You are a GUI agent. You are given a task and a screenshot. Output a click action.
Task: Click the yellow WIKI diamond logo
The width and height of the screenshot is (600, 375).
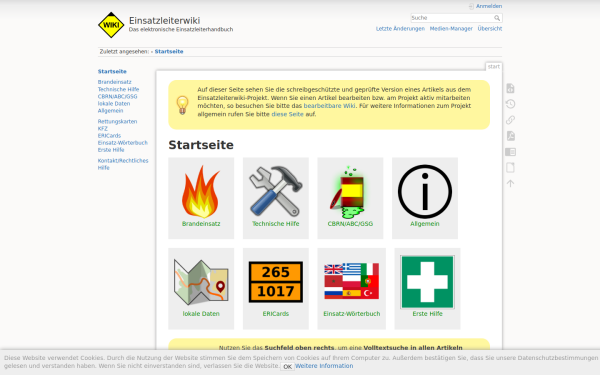point(111,25)
